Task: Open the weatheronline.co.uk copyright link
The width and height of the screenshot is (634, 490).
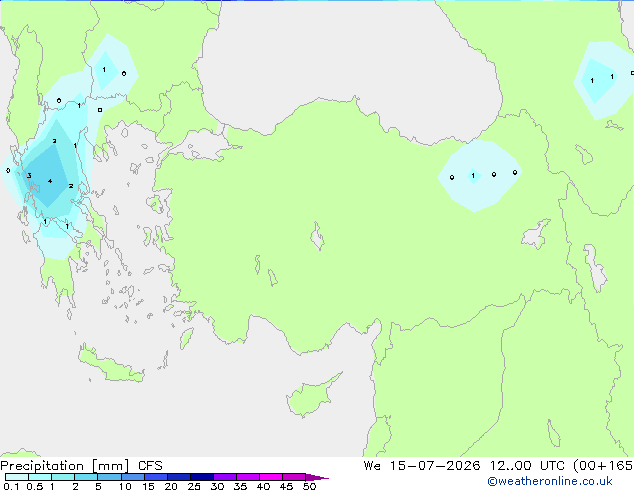Action: [549, 481]
